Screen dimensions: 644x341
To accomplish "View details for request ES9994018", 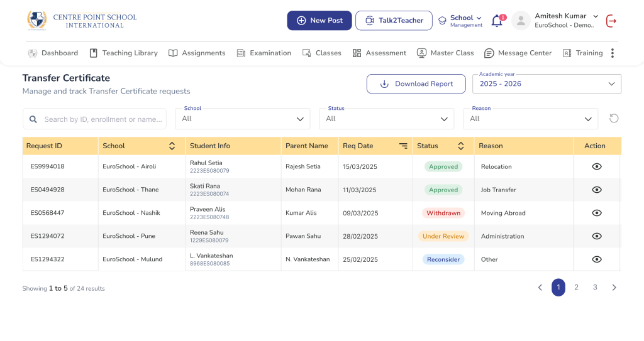I will (x=597, y=166).
